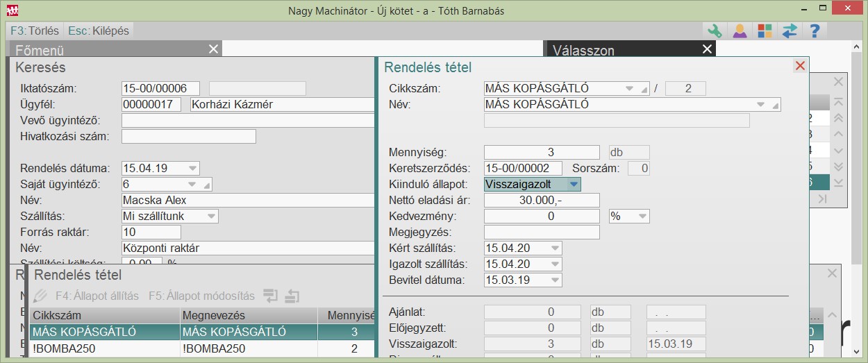The width and height of the screenshot is (868, 363).
Task: Click Esc: Kilépés in the toolbar
Action: point(98,31)
